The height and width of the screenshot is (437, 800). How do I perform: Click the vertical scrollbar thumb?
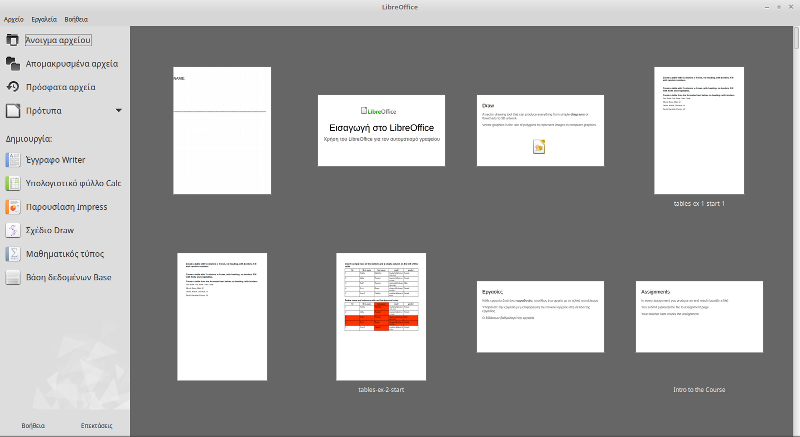pyautogui.click(x=796, y=39)
